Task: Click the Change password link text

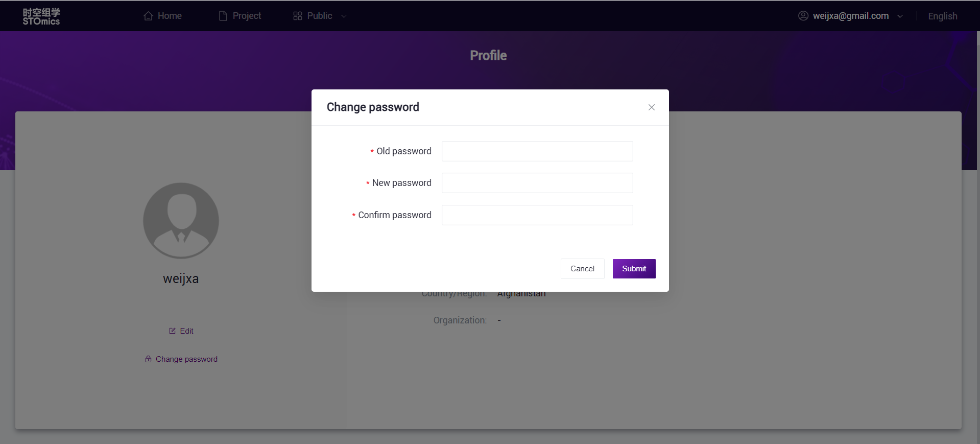Action: tap(186, 359)
